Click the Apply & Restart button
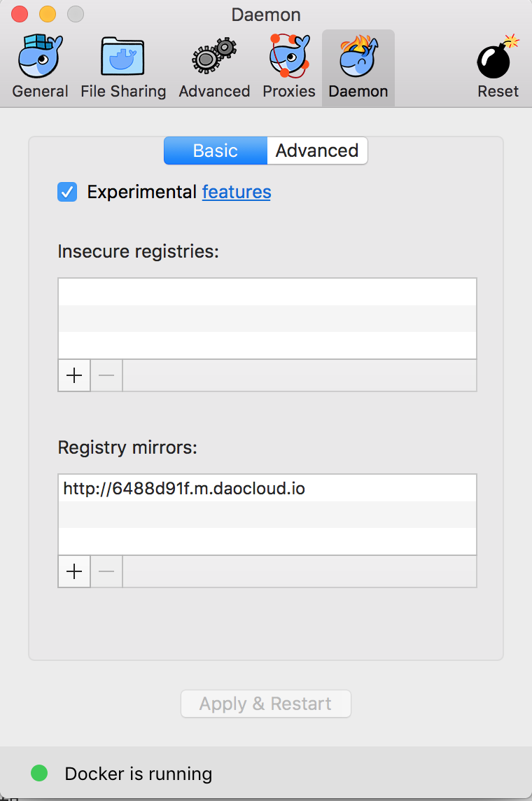Image resolution: width=532 pixels, height=801 pixels. pyautogui.click(x=266, y=704)
